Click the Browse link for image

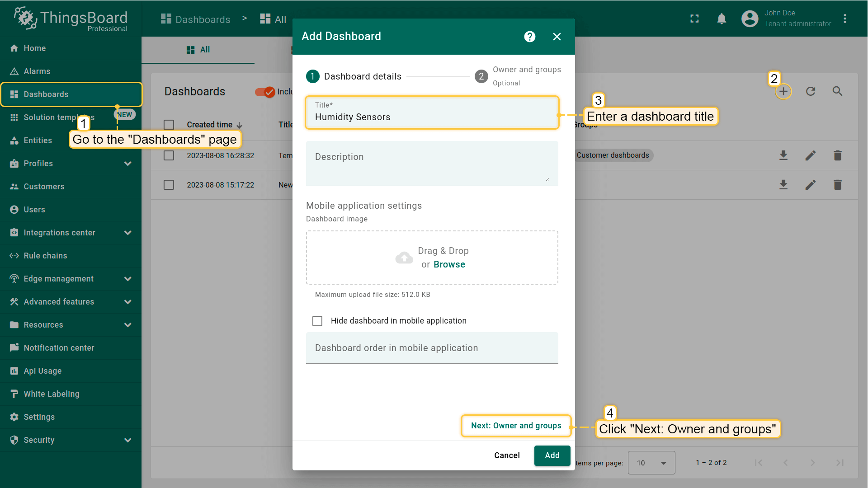pyautogui.click(x=449, y=264)
